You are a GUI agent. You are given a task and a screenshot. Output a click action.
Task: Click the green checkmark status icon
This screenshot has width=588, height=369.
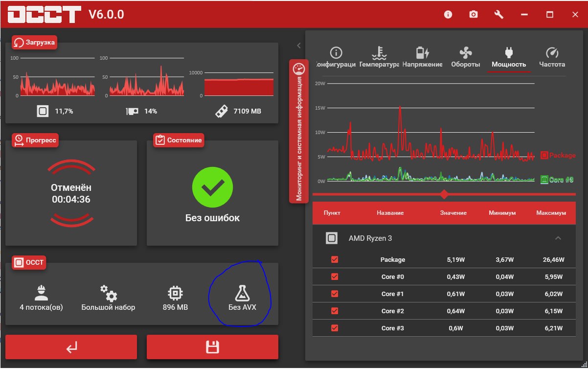(x=212, y=186)
